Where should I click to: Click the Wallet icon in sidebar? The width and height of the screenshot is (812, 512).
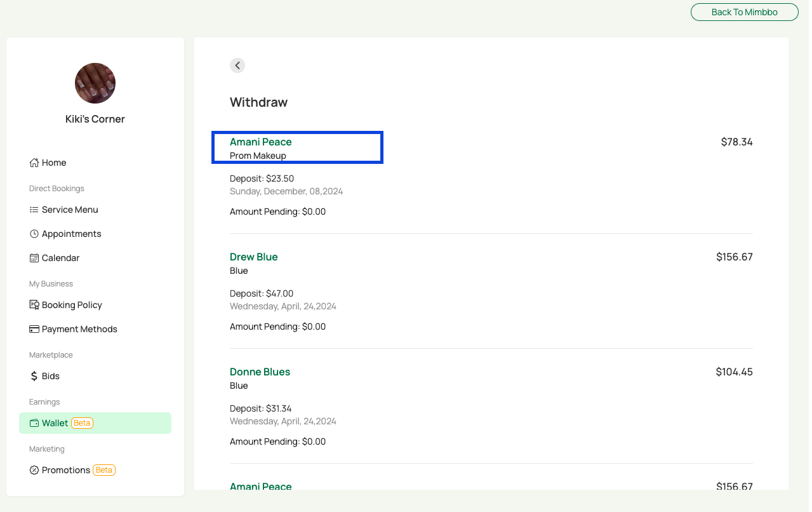point(34,423)
